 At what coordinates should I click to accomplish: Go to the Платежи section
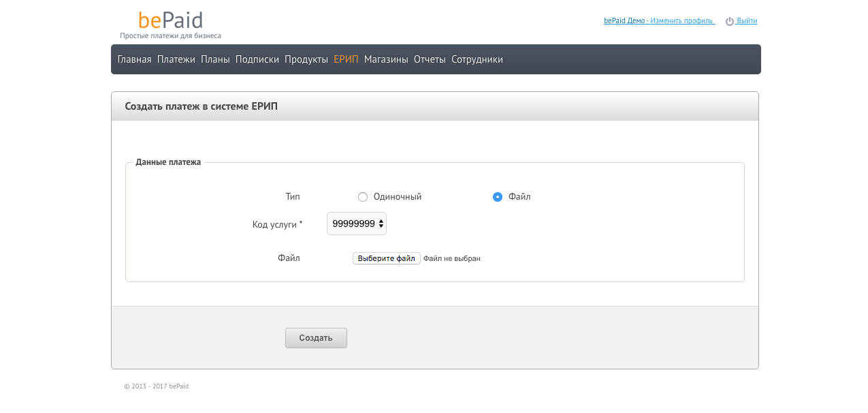pyautogui.click(x=176, y=59)
